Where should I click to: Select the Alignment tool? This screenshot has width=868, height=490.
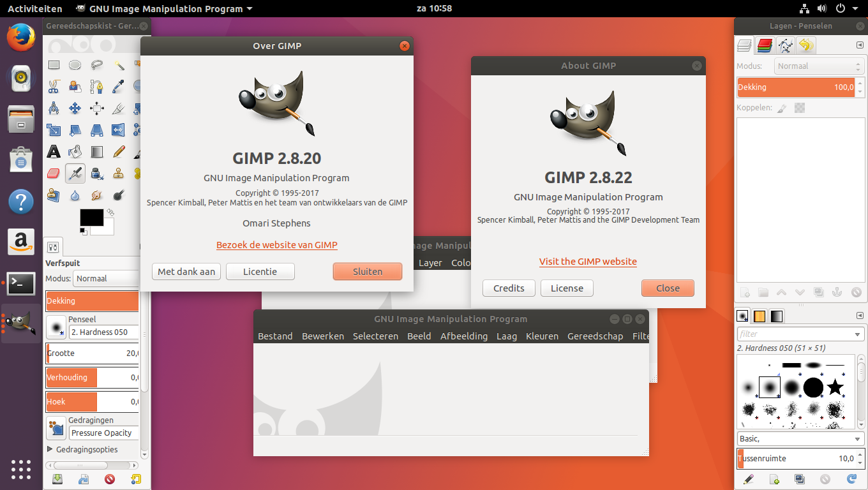97,108
